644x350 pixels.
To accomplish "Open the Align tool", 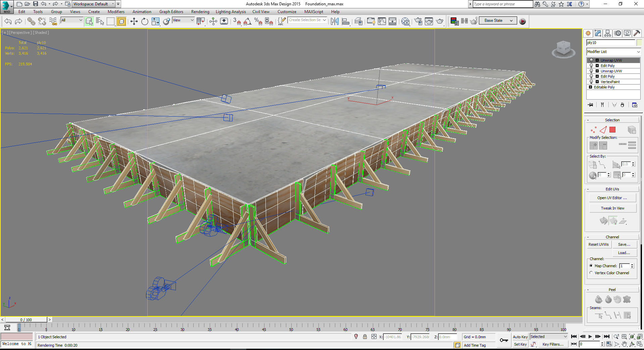I will [346, 21].
